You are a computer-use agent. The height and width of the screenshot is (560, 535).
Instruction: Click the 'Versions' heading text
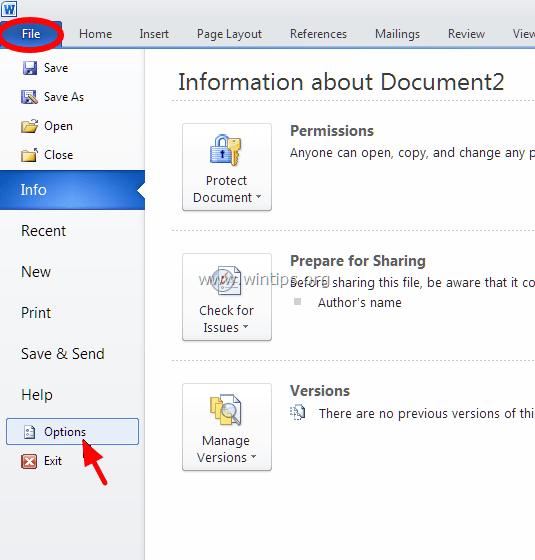pyautogui.click(x=320, y=391)
